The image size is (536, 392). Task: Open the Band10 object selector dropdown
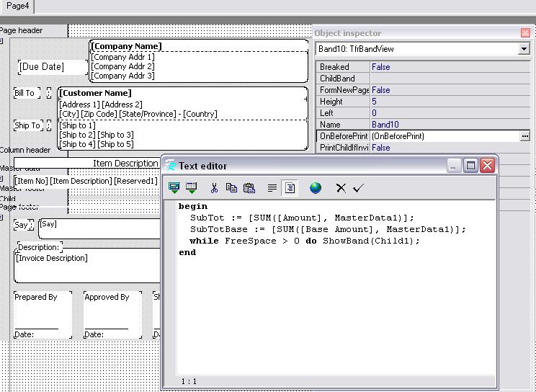[x=524, y=49]
